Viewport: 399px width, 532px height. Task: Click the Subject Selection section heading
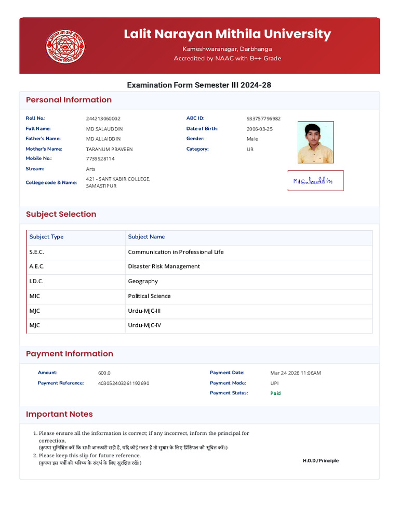[x=61, y=214]
